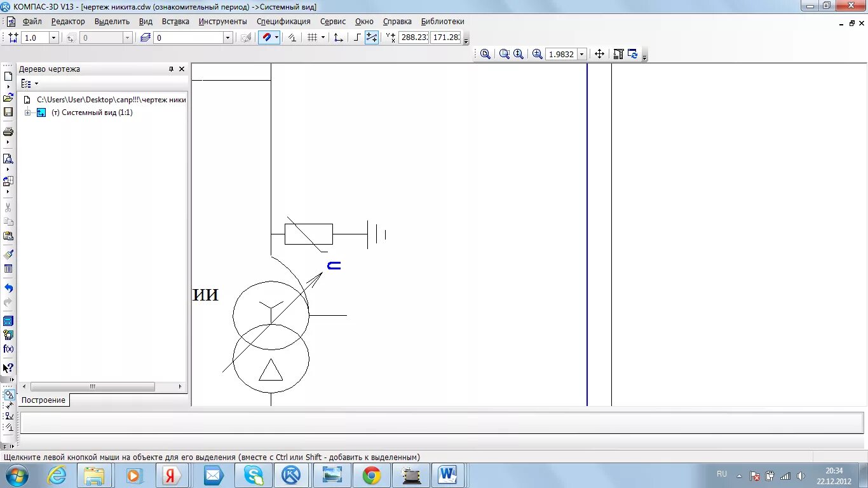Click the Y coordinate field 171.28
Screen dimensions: 868x488
point(445,37)
